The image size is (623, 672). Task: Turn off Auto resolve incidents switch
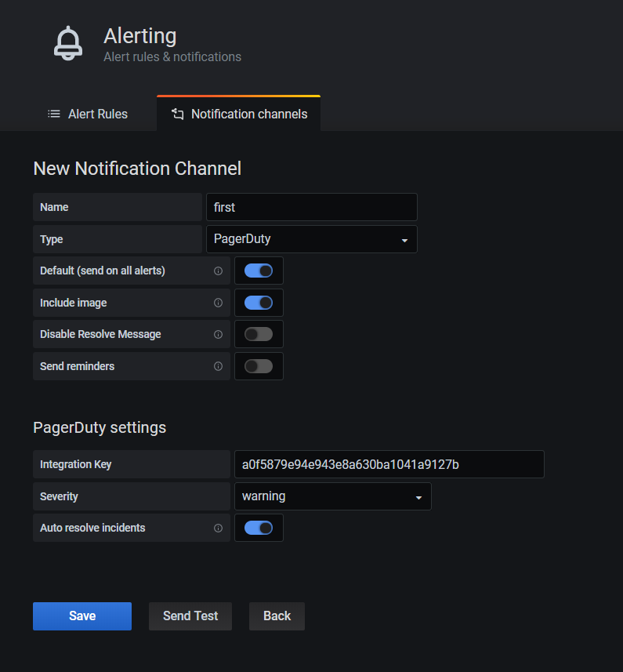pos(259,528)
